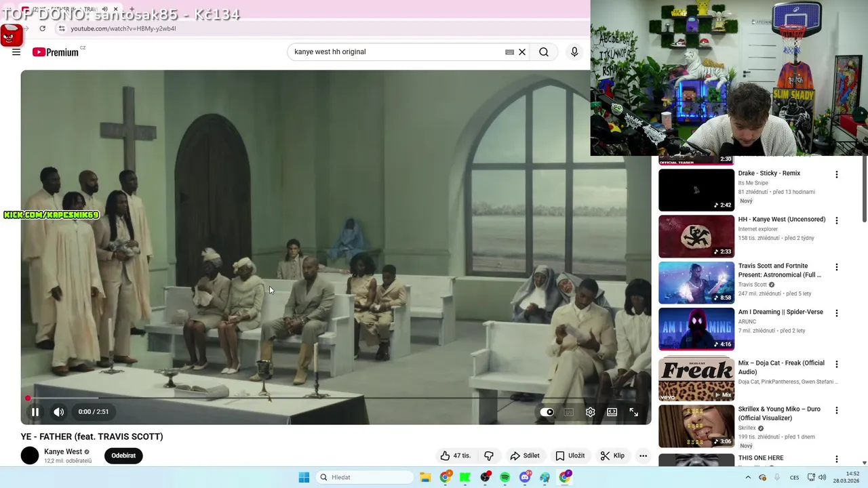Open options menu for Doja Cat Freak mix
868x488 pixels.
836,364
